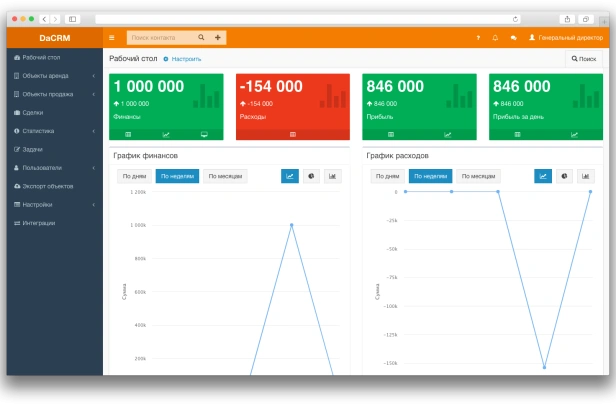Select По дням in График финансов
Screen dimensions: 616x405
(134, 176)
